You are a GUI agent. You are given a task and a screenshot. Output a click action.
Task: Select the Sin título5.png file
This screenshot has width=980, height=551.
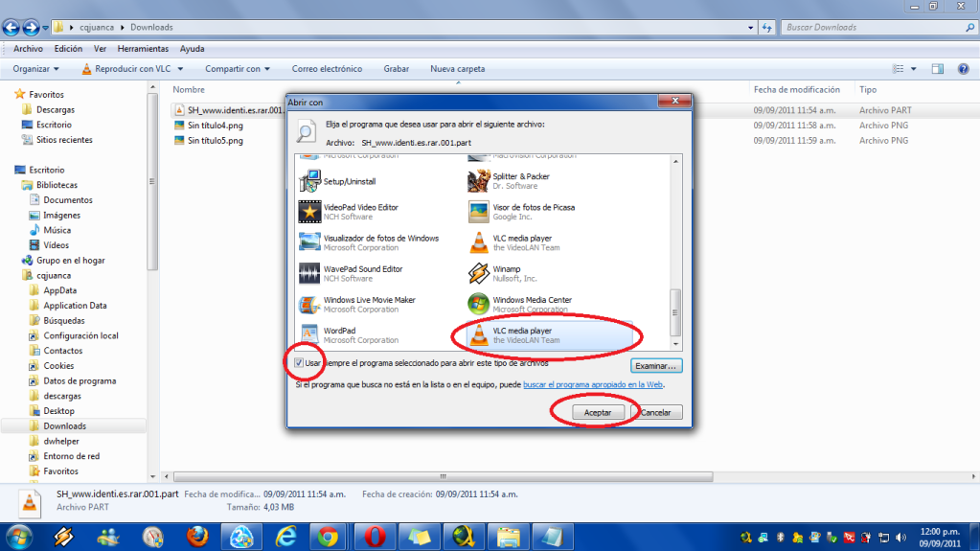(215, 141)
